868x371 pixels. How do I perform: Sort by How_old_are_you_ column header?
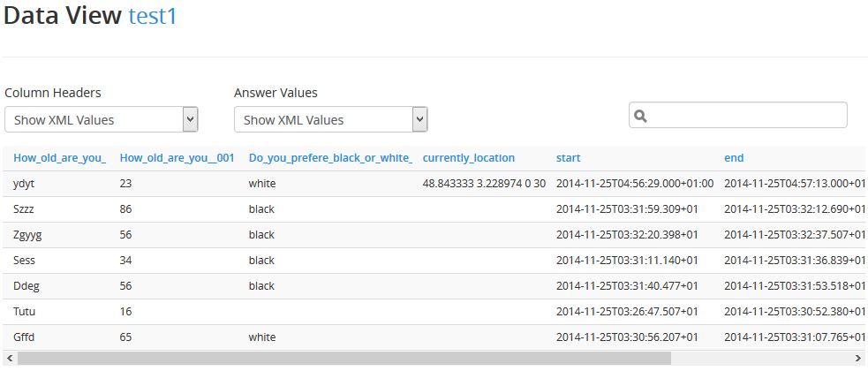[x=60, y=158]
